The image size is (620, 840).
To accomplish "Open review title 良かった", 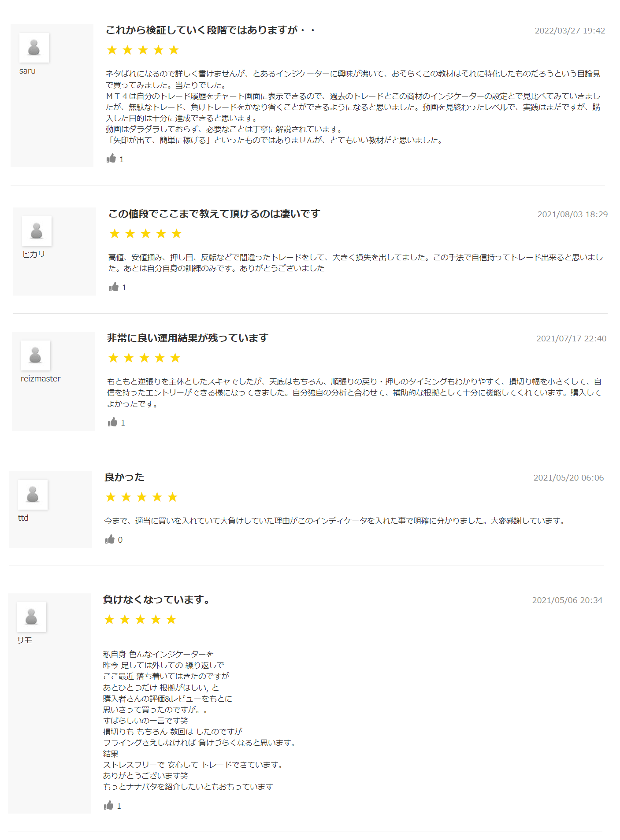I will pos(124,477).
